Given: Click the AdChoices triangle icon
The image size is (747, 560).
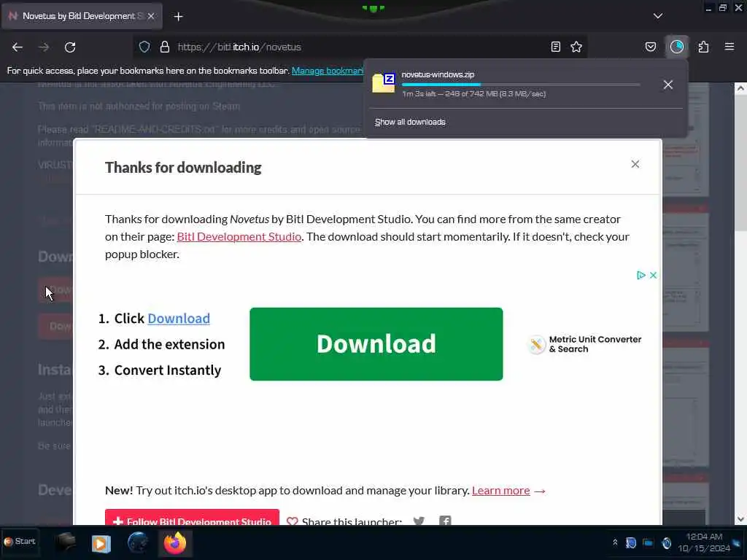Looking at the screenshot, I should point(640,275).
